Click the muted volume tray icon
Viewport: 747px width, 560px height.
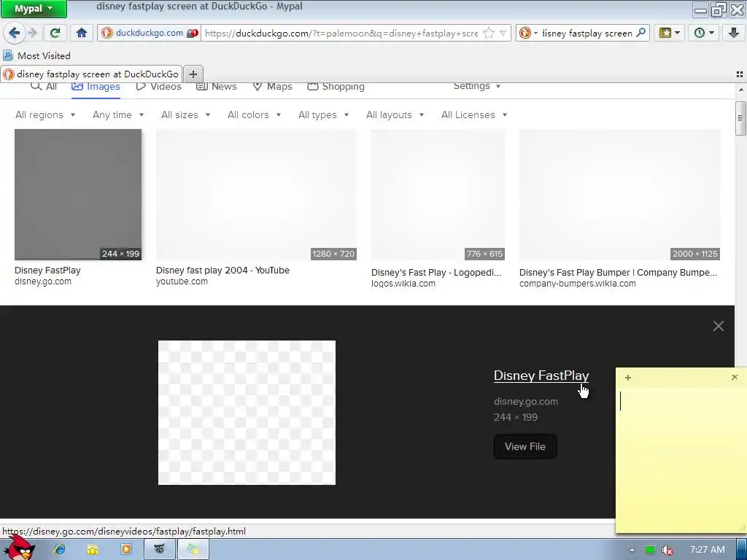click(667, 550)
